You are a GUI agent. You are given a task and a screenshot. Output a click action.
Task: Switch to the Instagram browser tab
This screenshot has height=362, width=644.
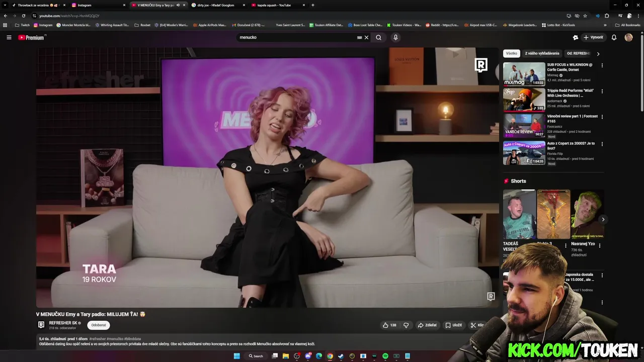tap(98, 5)
